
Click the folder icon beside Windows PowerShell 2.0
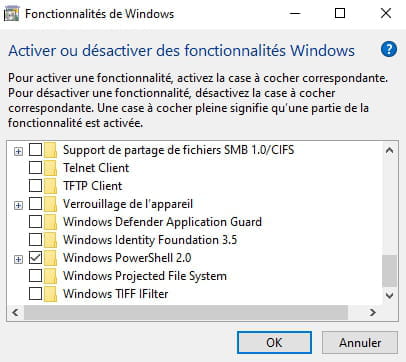pos(50,258)
